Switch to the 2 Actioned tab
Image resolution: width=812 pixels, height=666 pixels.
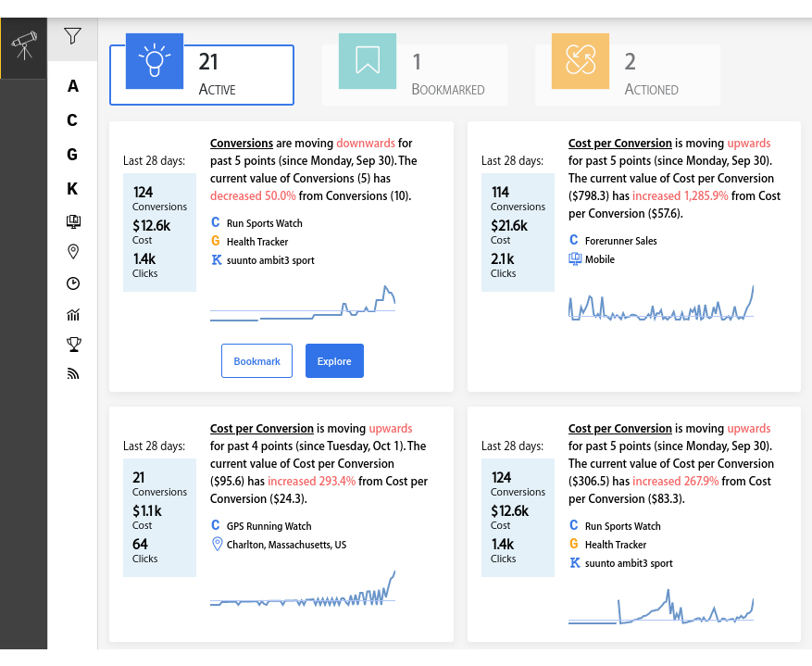pos(628,75)
